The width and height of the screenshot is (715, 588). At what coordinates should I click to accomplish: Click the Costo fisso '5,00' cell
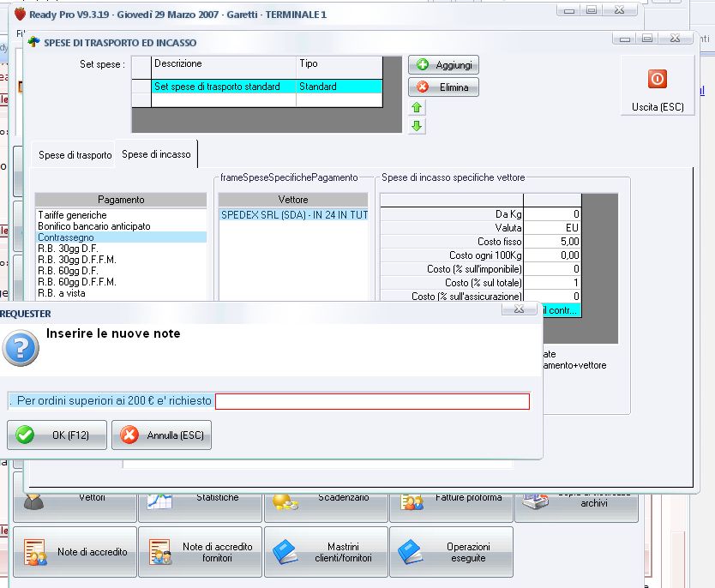[x=552, y=242]
